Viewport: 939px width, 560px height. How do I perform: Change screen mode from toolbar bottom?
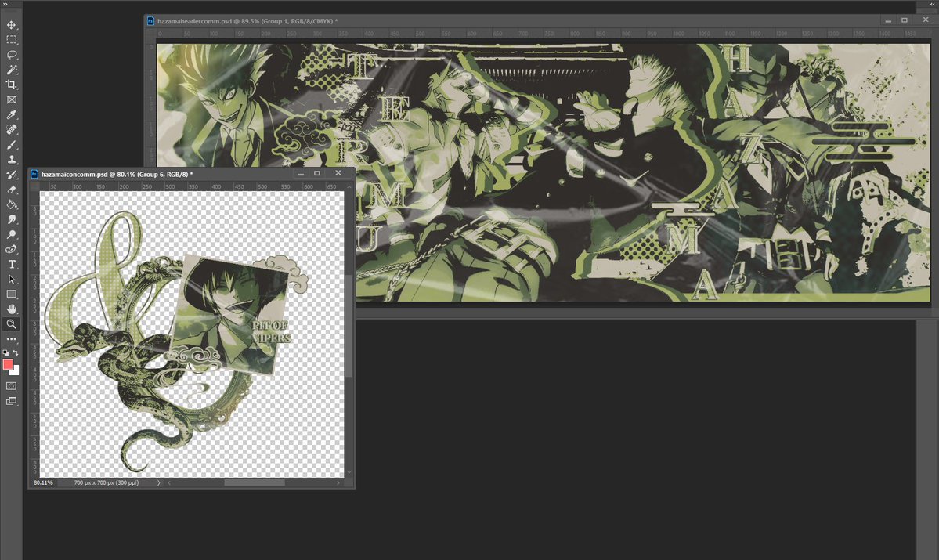(x=12, y=401)
